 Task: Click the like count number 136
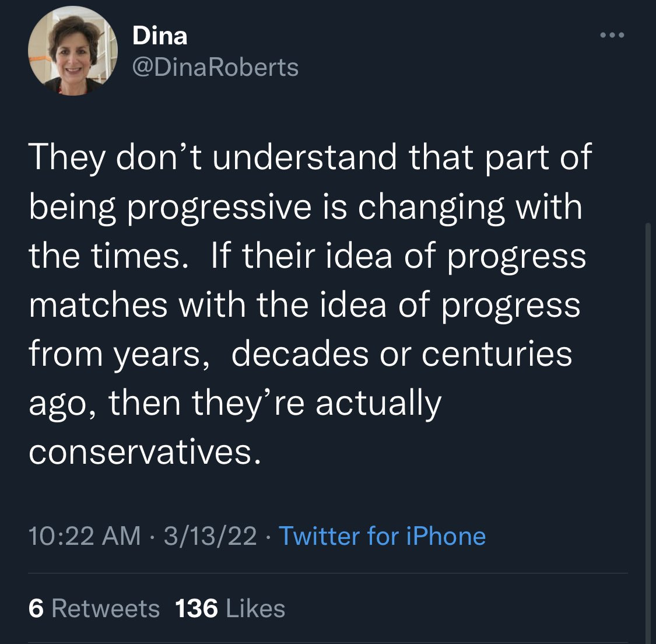click(197, 608)
